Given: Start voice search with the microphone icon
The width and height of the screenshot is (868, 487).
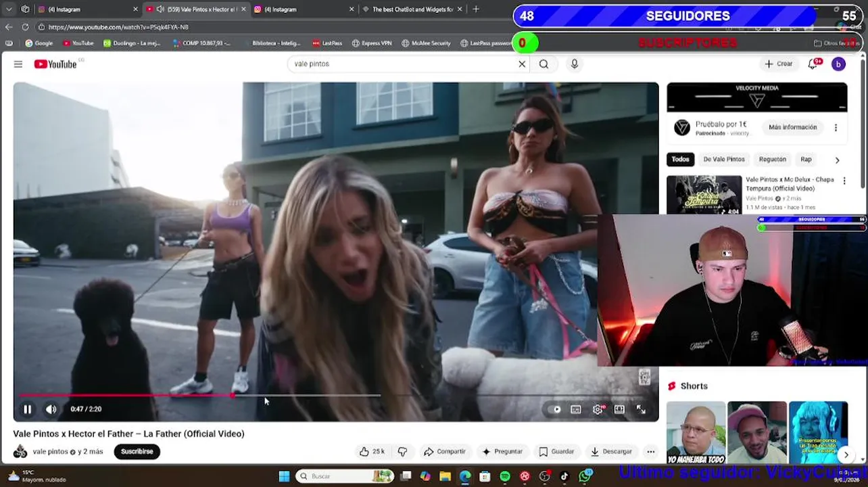Looking at the screenshot, I should (x=575, y=64).
